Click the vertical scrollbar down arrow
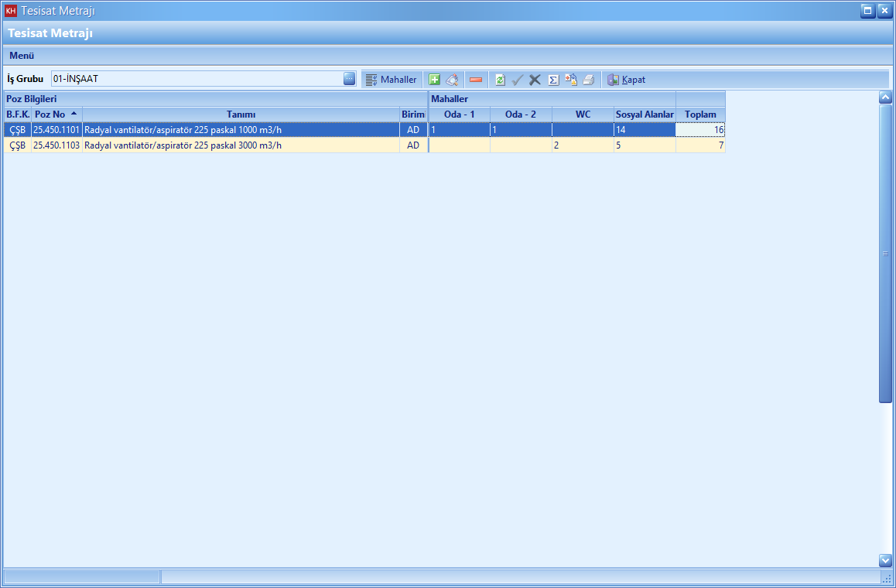 tap(886, 560)
